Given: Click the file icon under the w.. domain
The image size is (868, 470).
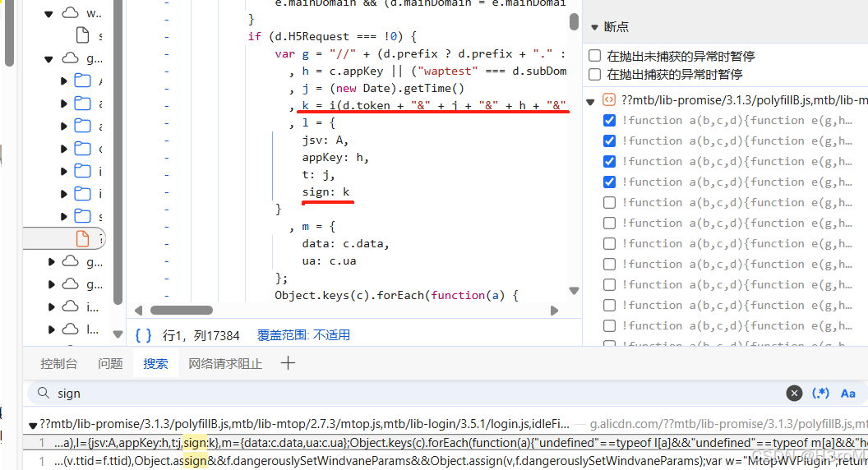Looking at the screenshot, I should coord(82,35).
